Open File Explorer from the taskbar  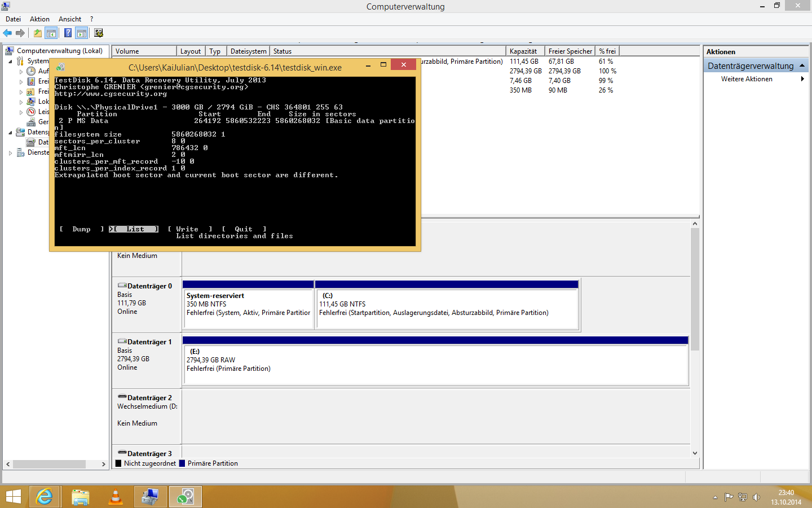point(80,497)
